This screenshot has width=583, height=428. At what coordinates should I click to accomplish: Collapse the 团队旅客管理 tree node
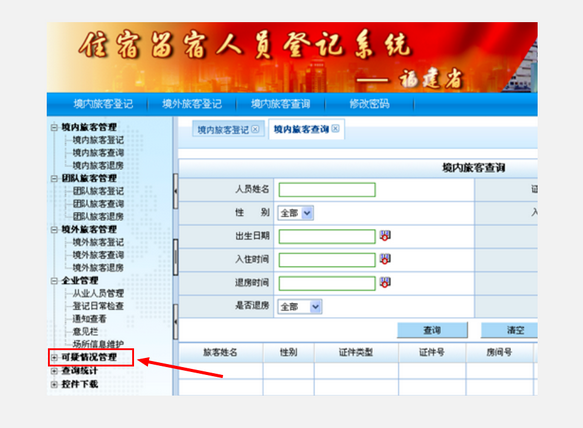click(x=54, y=178)
